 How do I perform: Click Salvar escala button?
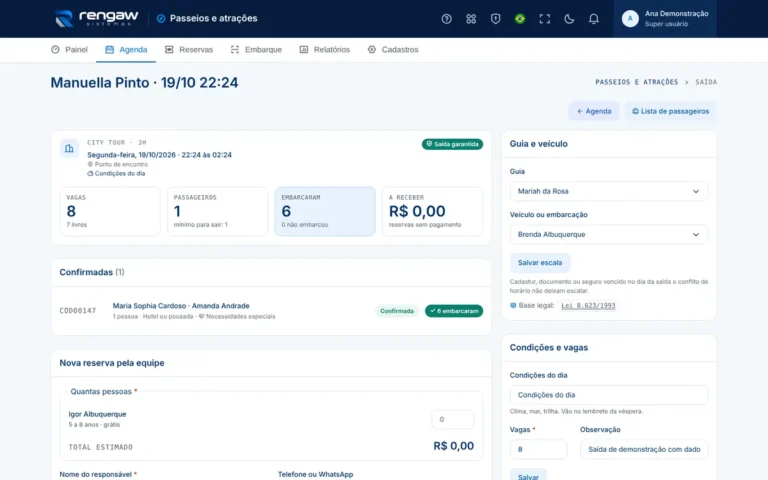[x=540, y=263]
